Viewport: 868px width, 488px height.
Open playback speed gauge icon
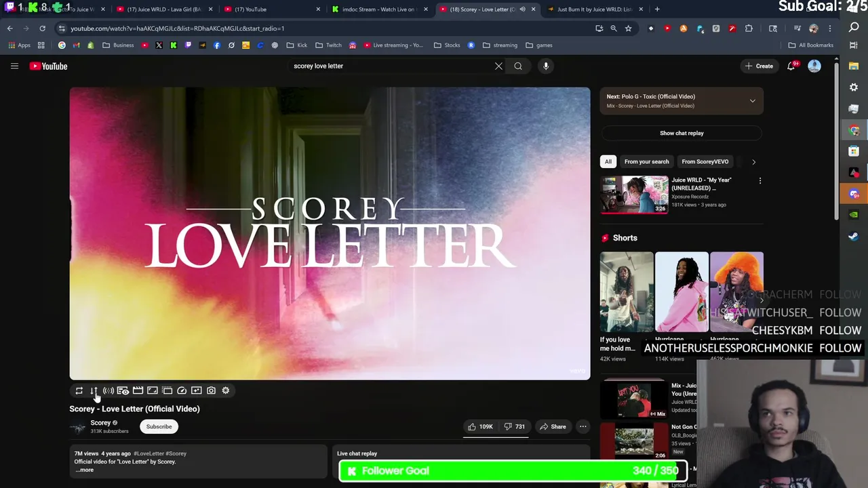click(x=182, y=390)
